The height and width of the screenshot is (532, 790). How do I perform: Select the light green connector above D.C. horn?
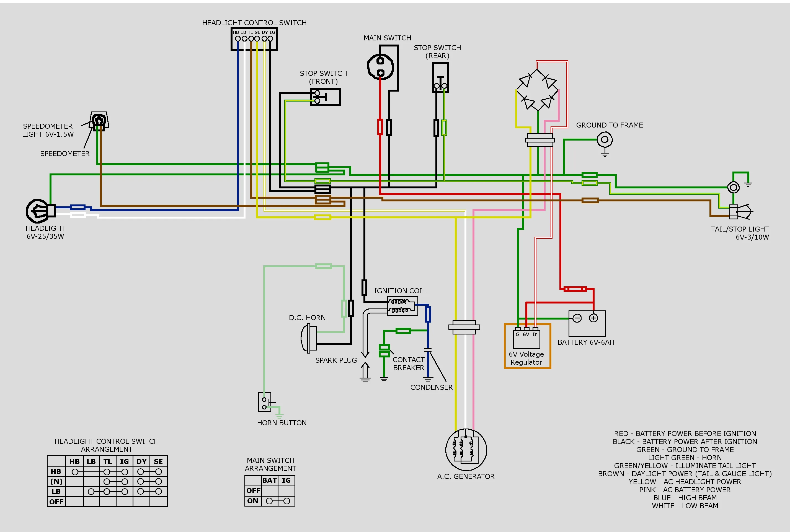pos(324,266)
